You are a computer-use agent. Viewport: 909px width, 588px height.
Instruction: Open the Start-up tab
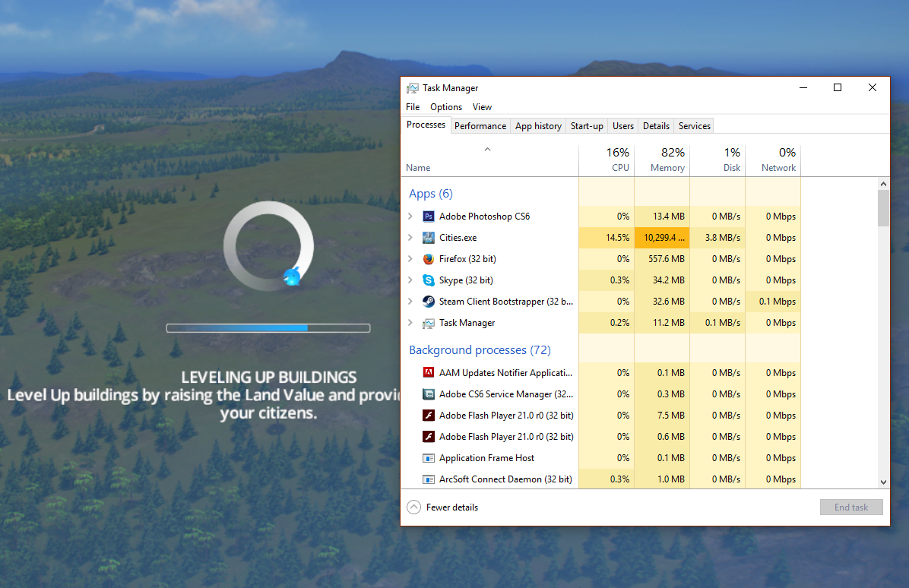pos(587,126)
